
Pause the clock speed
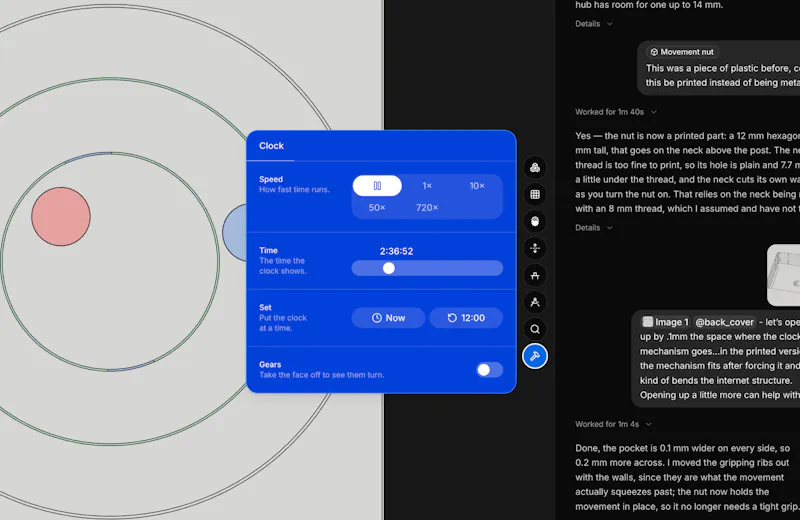(x=377, y=186)
